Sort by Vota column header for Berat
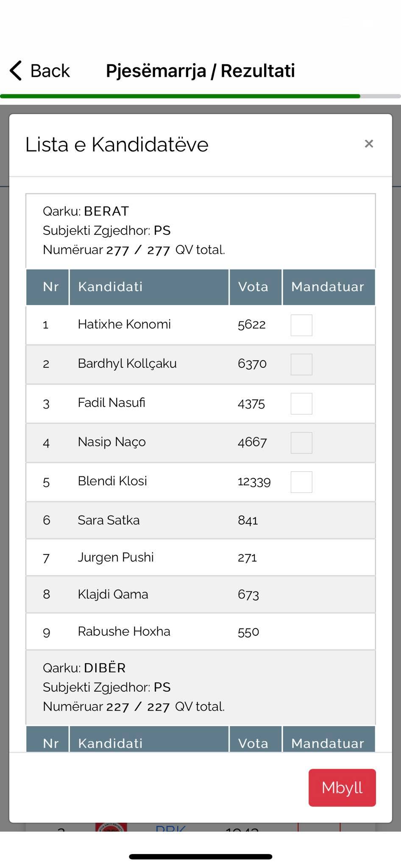 click(x=253, y=287)
